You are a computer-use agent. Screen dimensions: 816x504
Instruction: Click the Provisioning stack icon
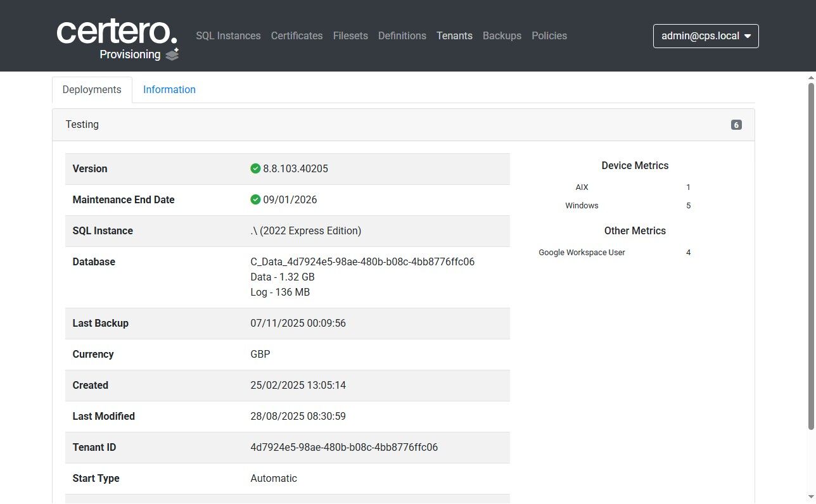(172, 54)
